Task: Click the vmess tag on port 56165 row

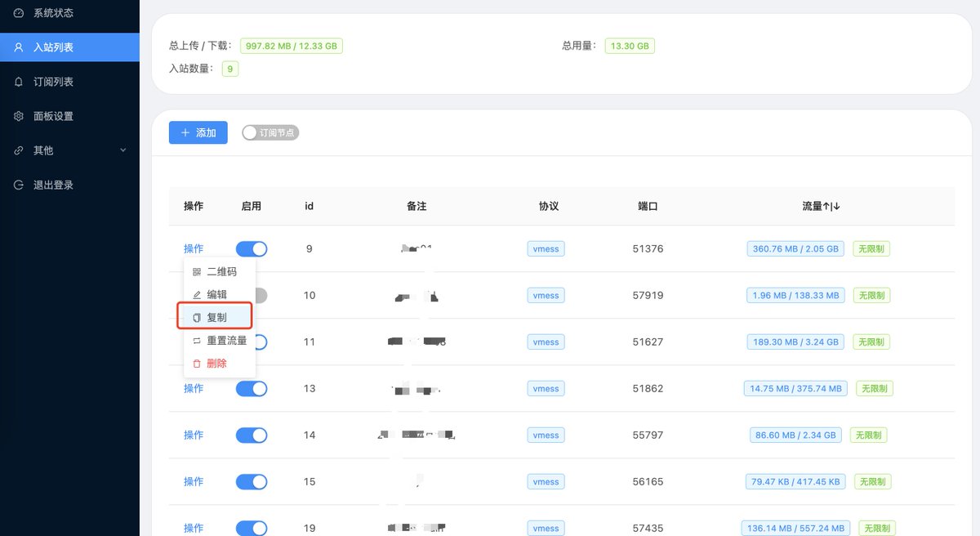Action: [546, 482]
